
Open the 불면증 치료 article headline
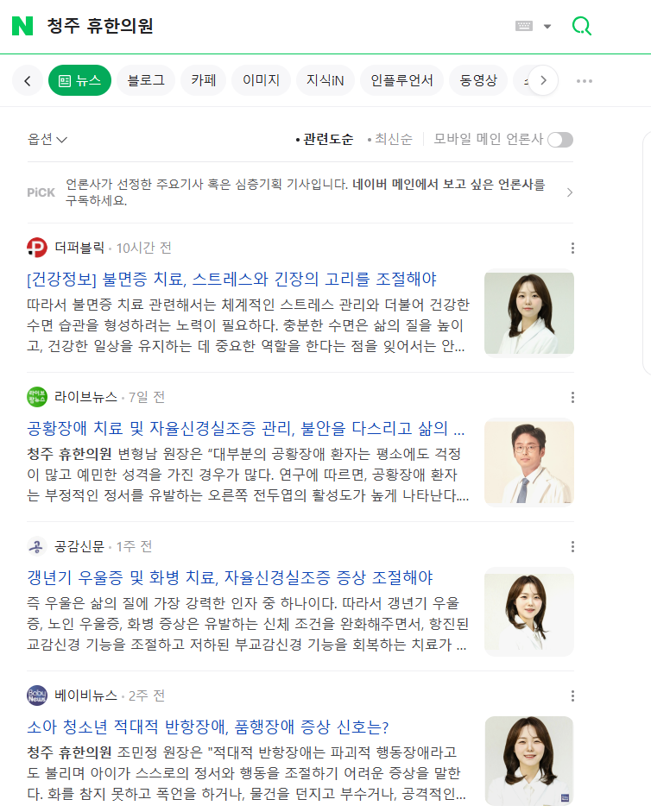pos(231,279)
